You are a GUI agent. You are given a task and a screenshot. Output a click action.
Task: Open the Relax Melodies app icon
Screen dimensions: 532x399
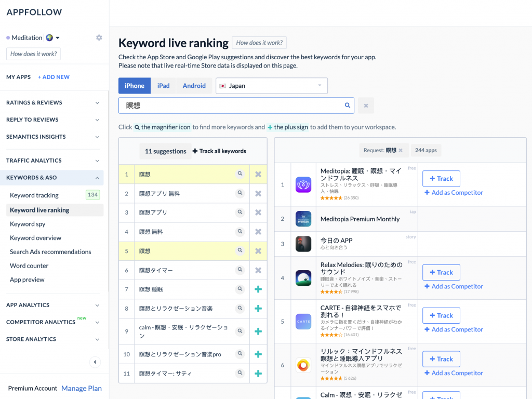point(303,278)
